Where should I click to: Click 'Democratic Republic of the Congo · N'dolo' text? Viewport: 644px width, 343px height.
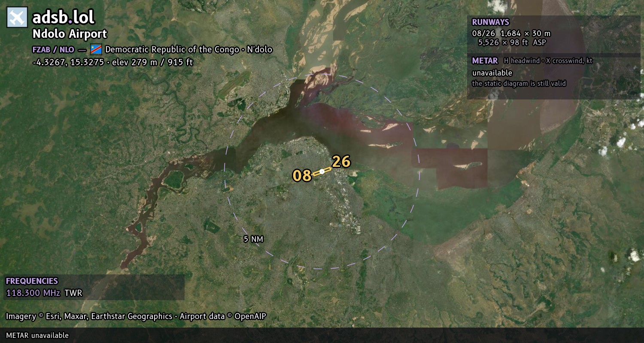[x=189, y=49]
